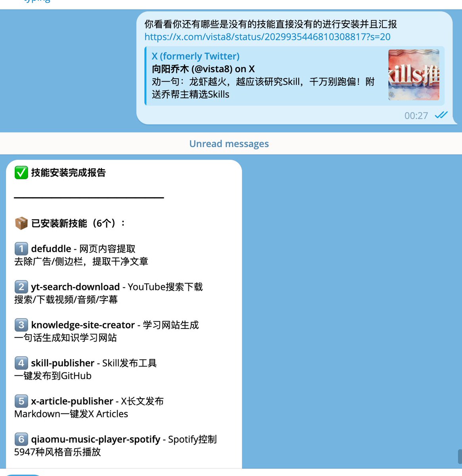The image size is (462, 476).
Task: Click the 已安装新技能（6个）heading
Action: [78, 223]
